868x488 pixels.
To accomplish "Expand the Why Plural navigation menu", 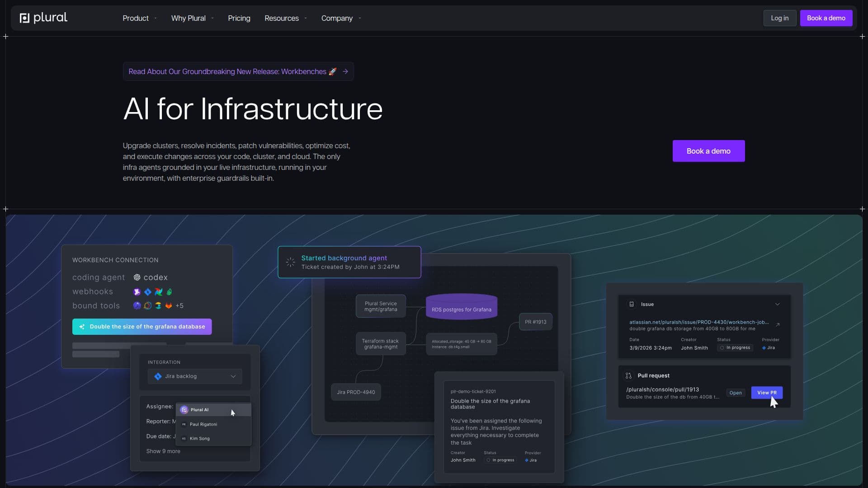I will [x=193, y=18].
